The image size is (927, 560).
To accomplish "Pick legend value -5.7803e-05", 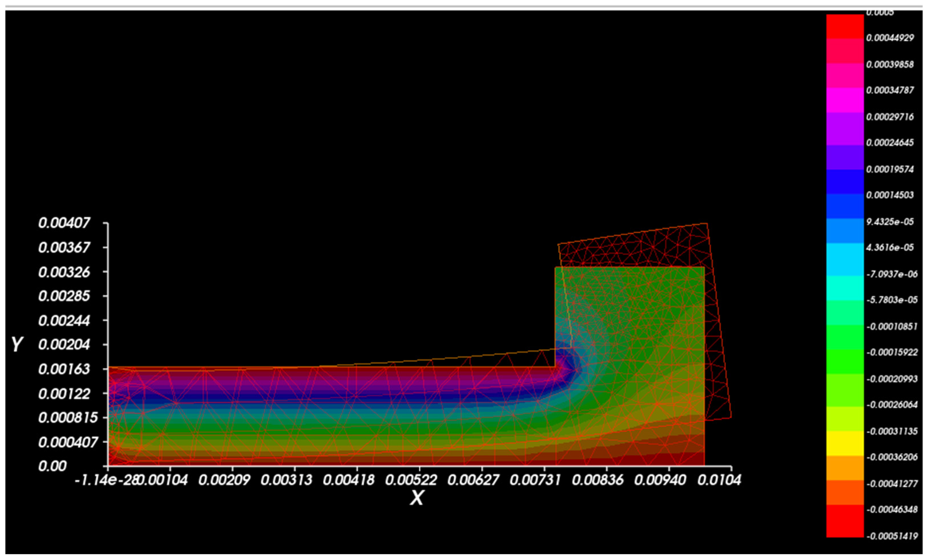I will pyautogui.click(x=892, y=300).
